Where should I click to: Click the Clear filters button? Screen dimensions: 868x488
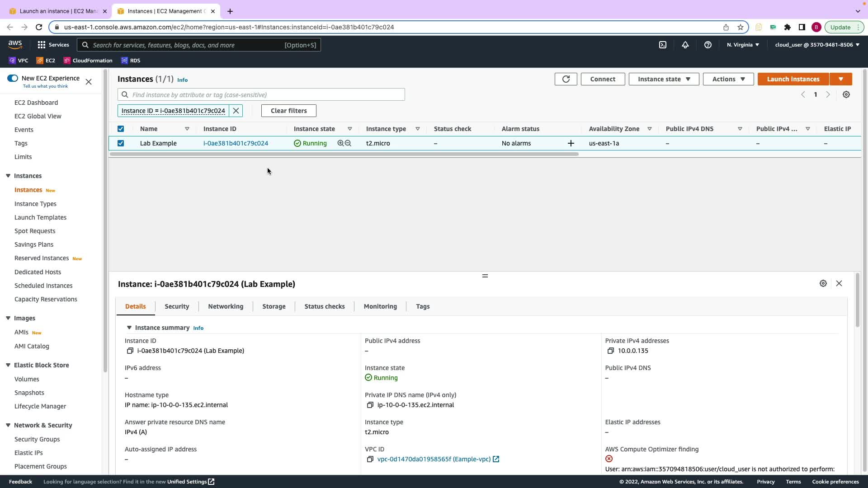(x=288, y=111)
